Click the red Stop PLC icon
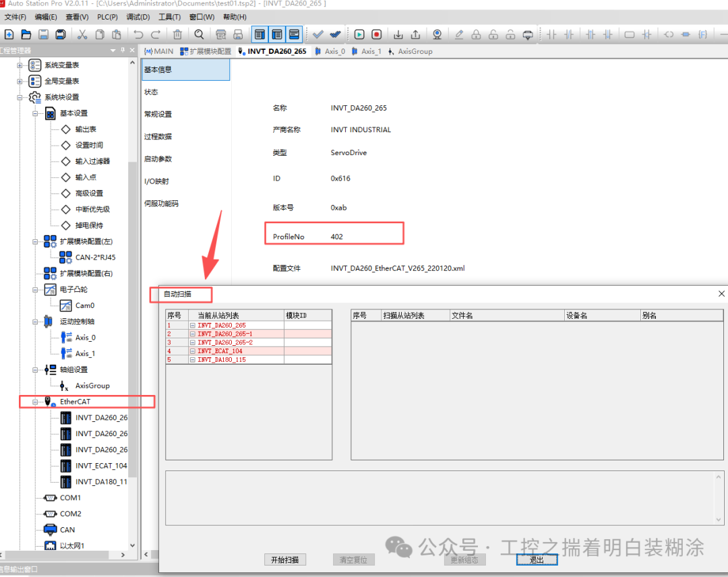 click(x=377, y=34)
